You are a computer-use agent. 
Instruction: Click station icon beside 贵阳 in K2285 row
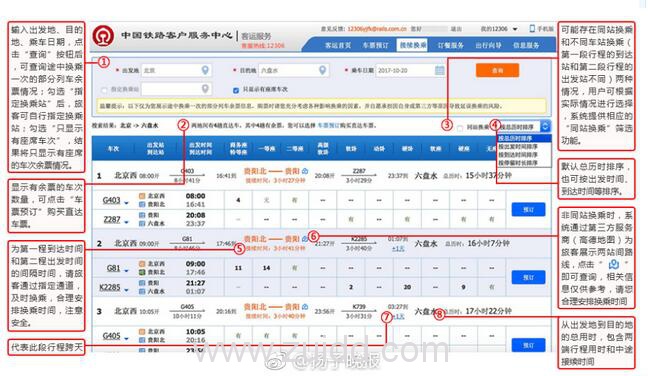pos(142,283)
